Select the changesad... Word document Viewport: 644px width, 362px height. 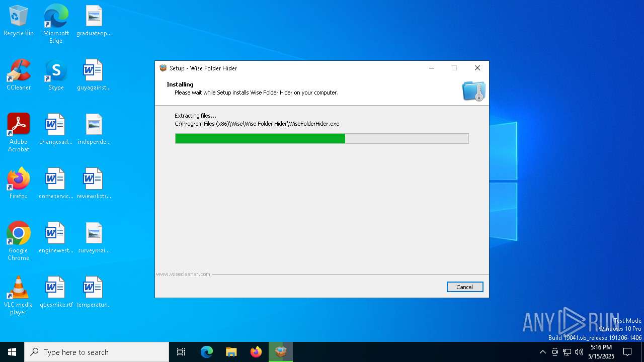pyautogui.click(x=56, y=130)
